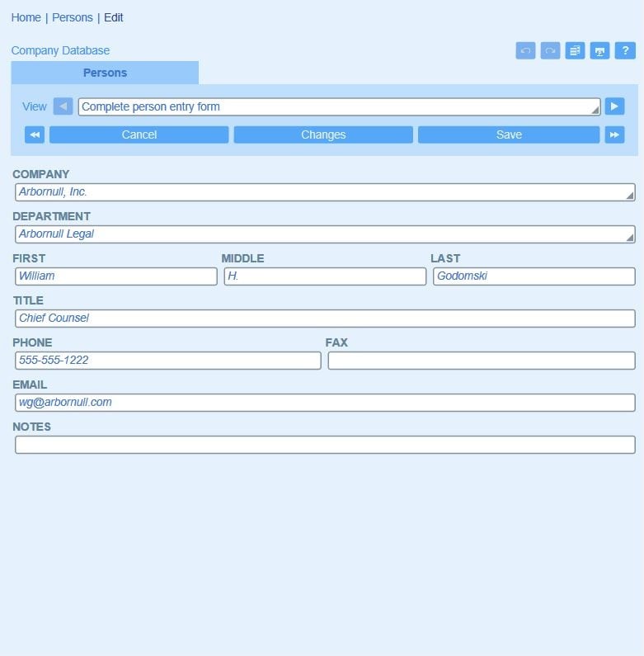The image size is (644, 656).
Task: Open Persons breadcrumb link
Action: (x=73, y=17)
